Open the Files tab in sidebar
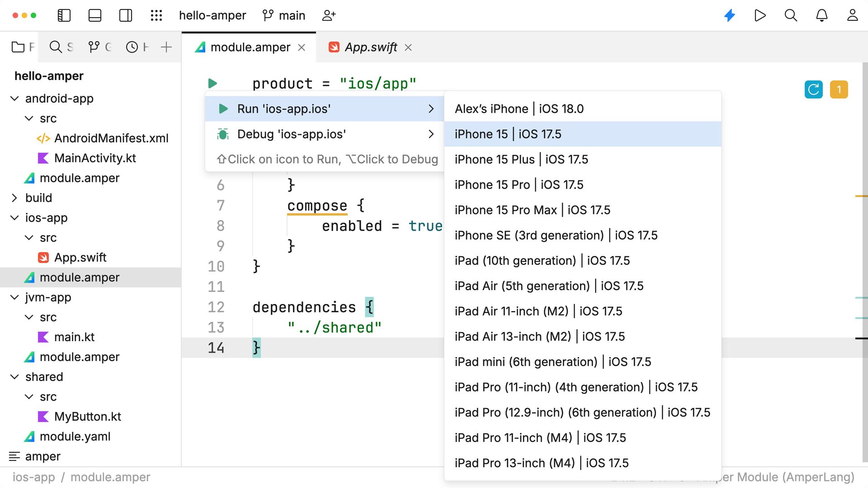Viewport: 868px width, 488px height. point(22,47)
